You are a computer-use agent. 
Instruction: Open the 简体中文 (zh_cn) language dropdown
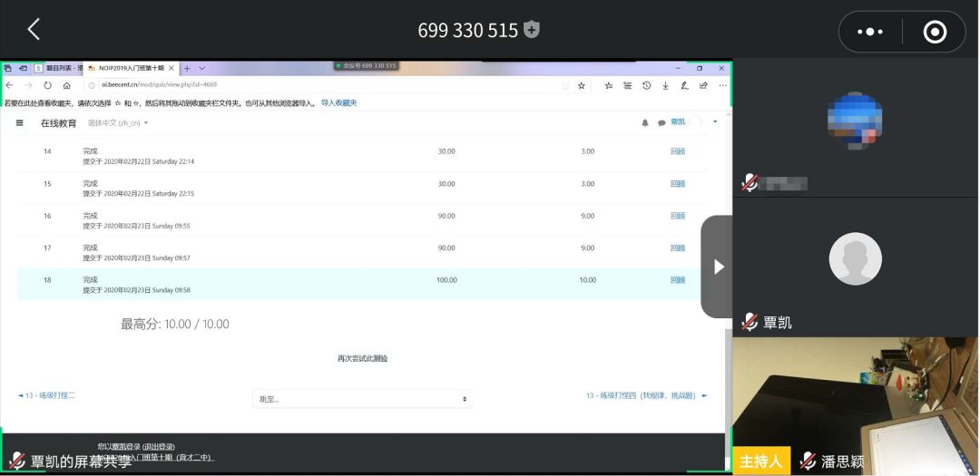coord(118,122)
